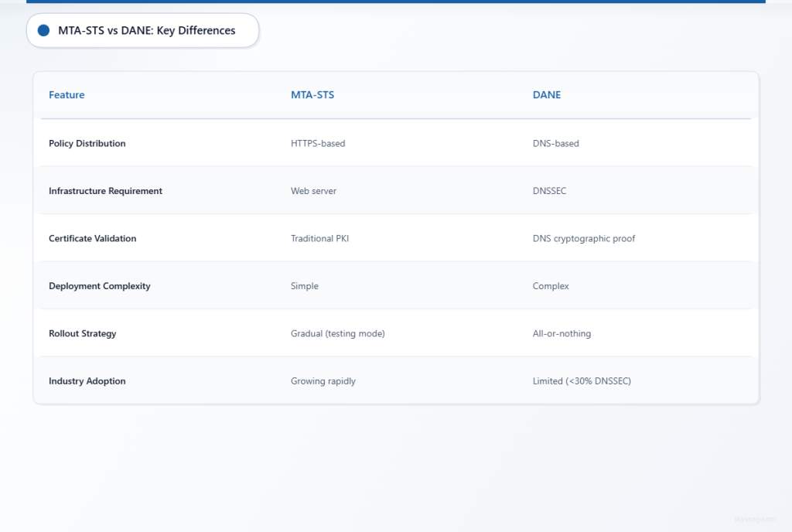Image resolution: width=792 pixels, height=532 pixels.
Task: Click the Certificate Validation row label
Action: [x=92, y=238]
